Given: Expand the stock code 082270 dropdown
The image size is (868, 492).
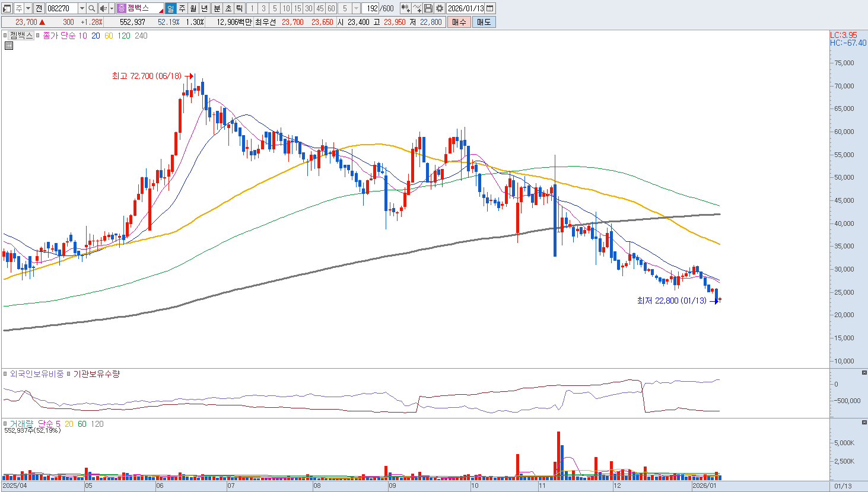Looking at the screenshot, I should point(82,8).
